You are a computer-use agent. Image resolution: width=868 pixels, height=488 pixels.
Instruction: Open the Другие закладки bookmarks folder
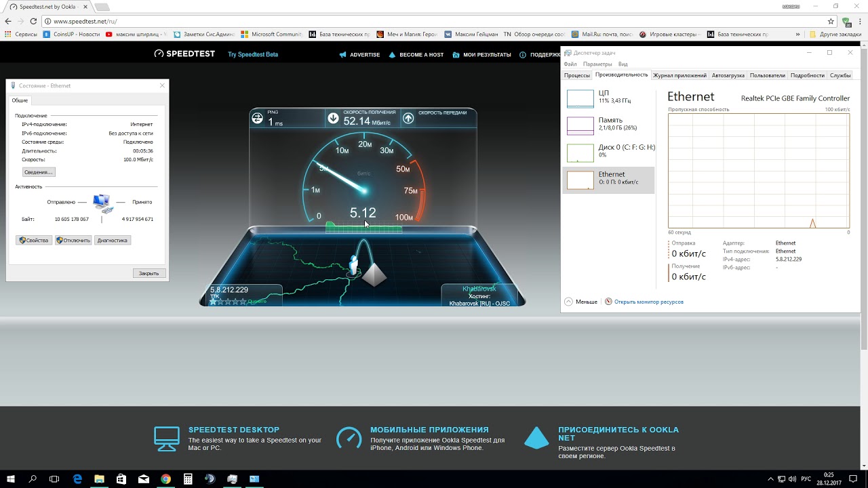click(835, 34)
